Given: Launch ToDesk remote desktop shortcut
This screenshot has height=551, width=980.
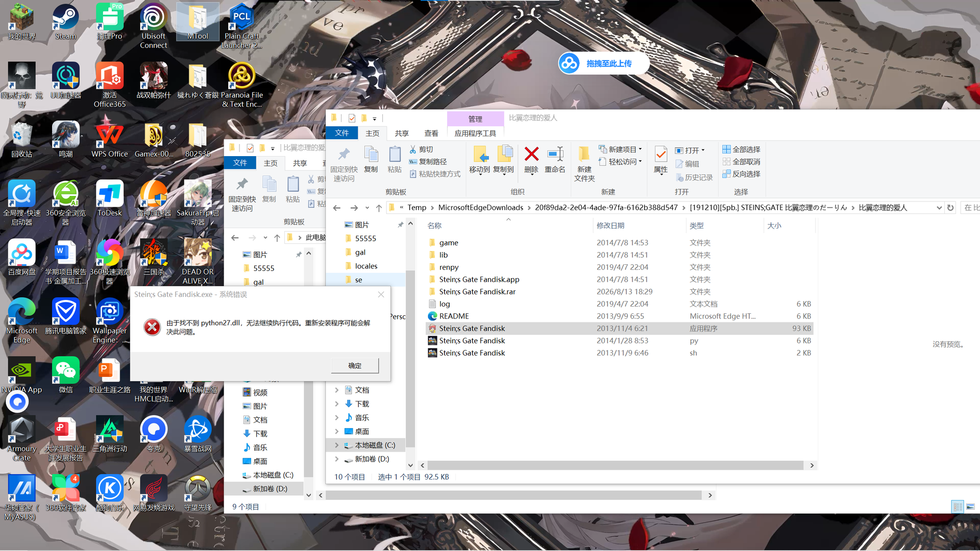Looking at the screenshot, I should pos(109,198).
